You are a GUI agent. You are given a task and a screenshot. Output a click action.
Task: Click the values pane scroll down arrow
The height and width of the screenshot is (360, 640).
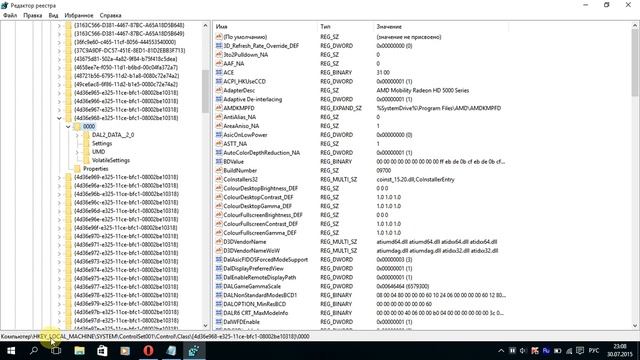[x=635, y=325]
